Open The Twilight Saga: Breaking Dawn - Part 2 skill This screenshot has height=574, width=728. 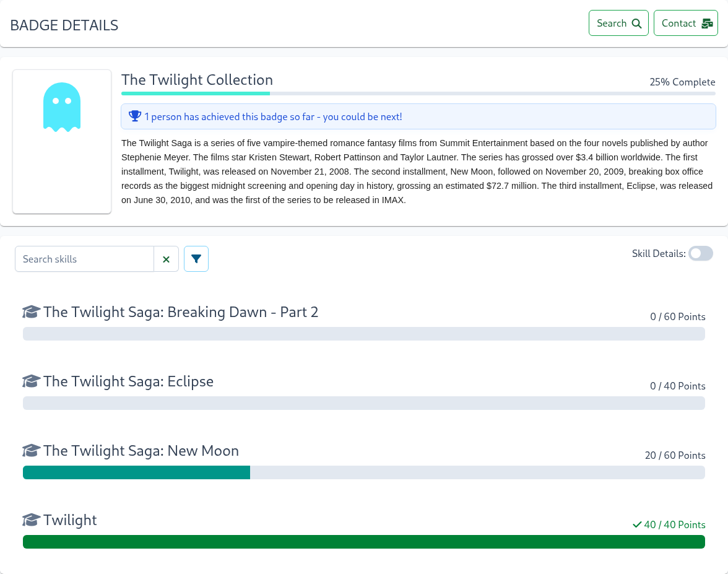(181, 312)
